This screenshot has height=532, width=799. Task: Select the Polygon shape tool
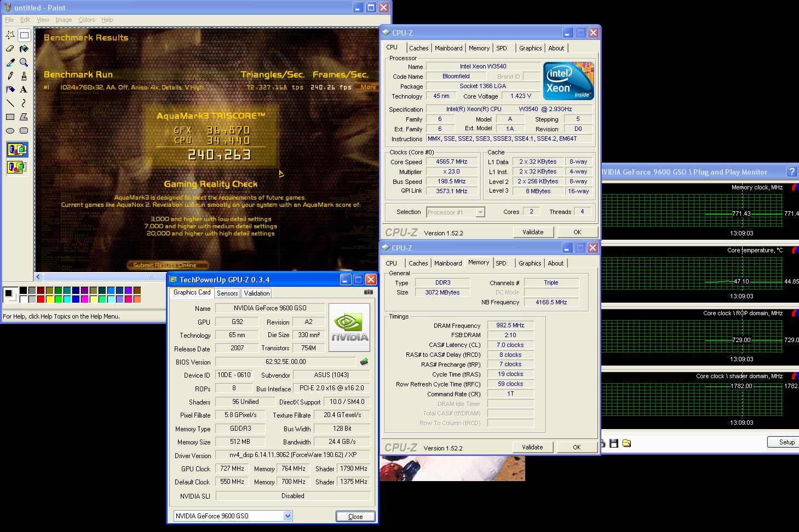click(24, 117)
